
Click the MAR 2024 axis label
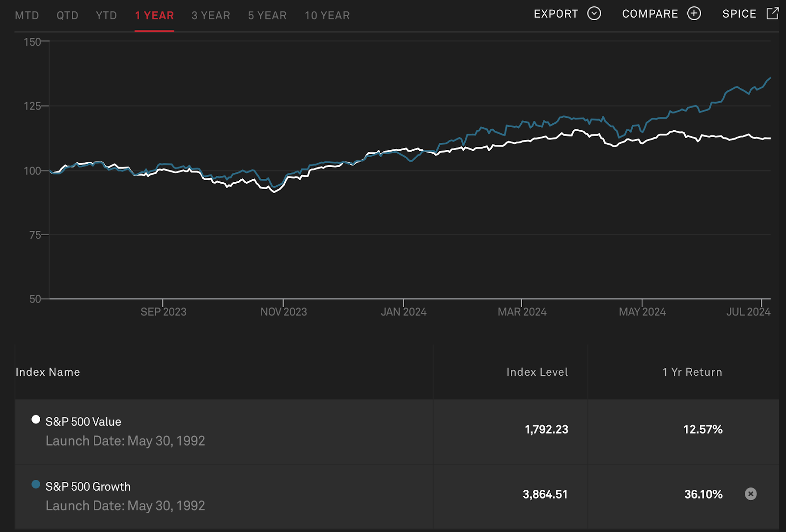(x=522, y=312)
